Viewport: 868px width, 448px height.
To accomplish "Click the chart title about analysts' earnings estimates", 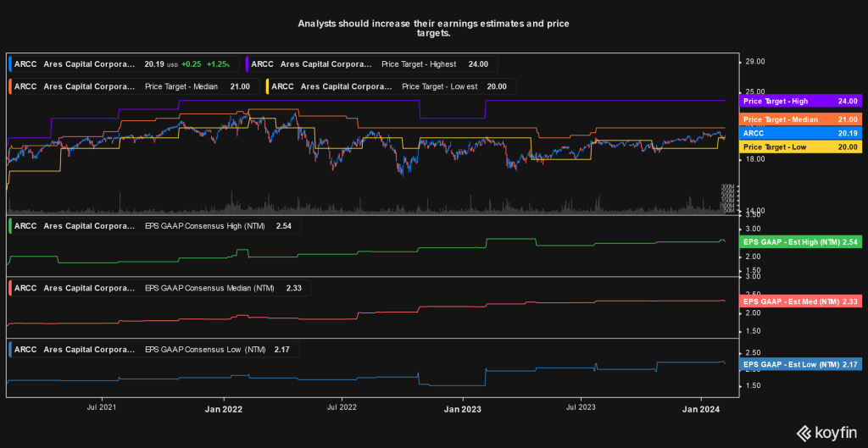I will coord(433,29).
